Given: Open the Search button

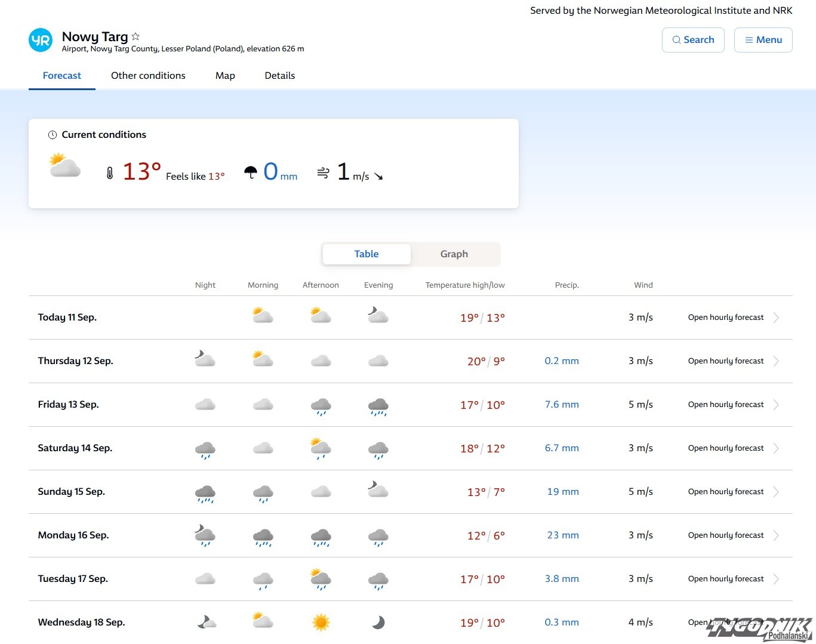Looking at the screenshot, I should coord(692,40).
